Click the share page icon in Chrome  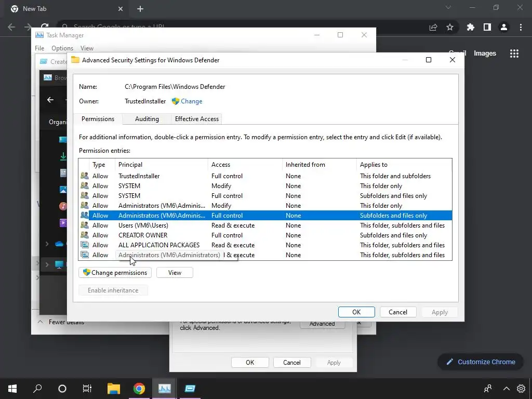(433, 27)
